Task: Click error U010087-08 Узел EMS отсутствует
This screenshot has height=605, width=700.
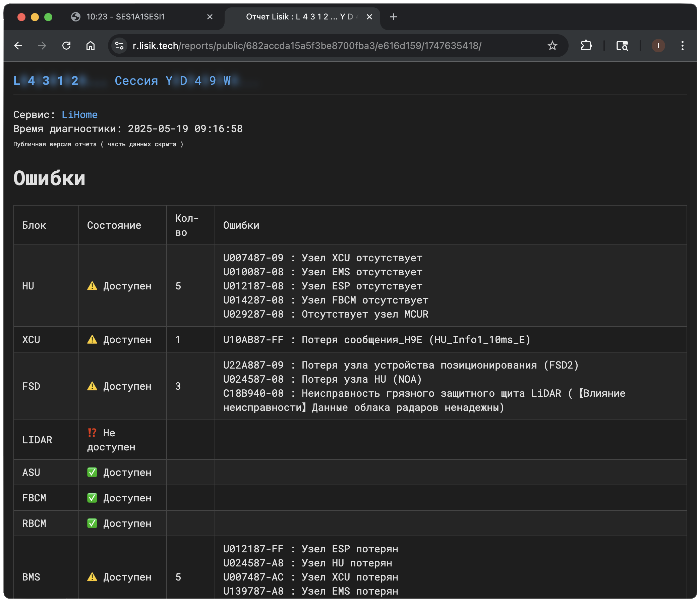Action: [x=323, y=272]
